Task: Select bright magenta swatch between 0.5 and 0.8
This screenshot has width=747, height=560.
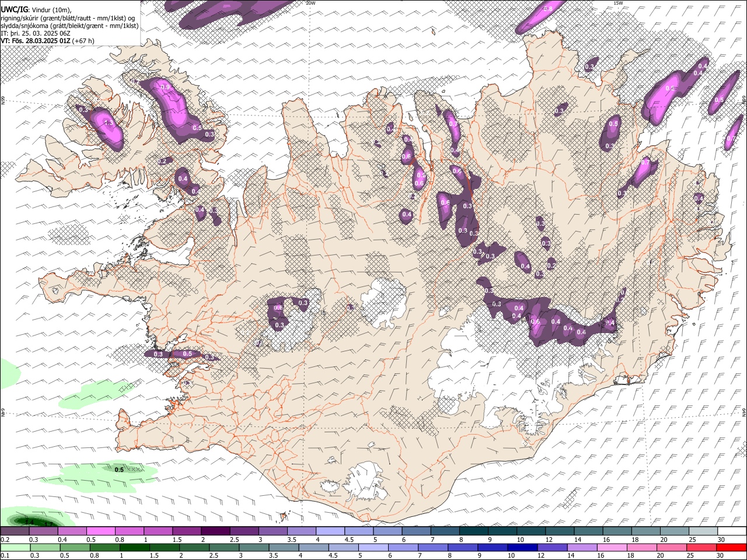Action: coord(100,531)
